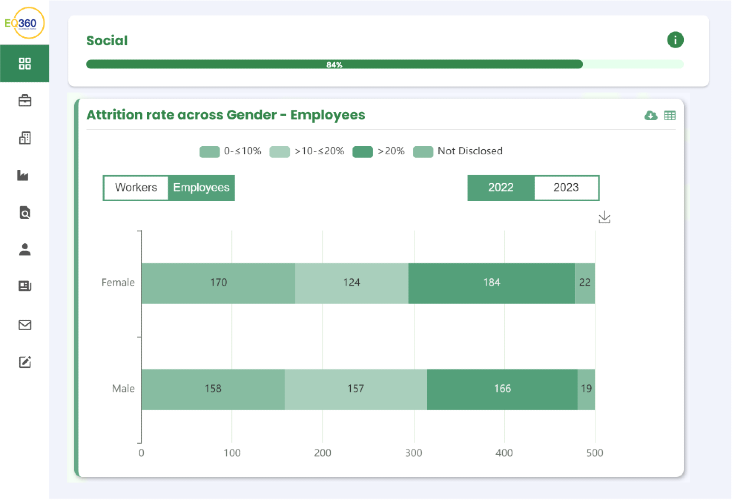732x500 pixels.
Task: Select the Employees toggle
Action: click(x=201, y=188)
